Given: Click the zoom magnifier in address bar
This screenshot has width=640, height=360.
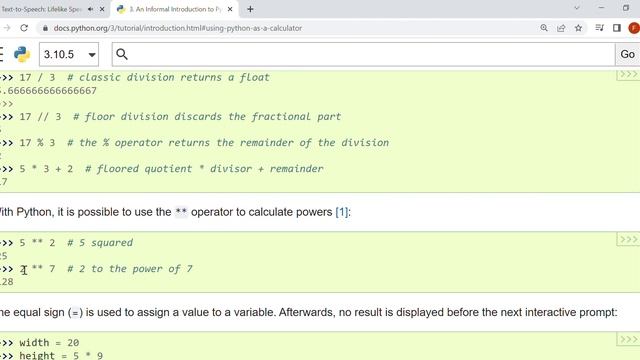Looking at the screenshot, I should pyautogui.click(x=544, y=28).
